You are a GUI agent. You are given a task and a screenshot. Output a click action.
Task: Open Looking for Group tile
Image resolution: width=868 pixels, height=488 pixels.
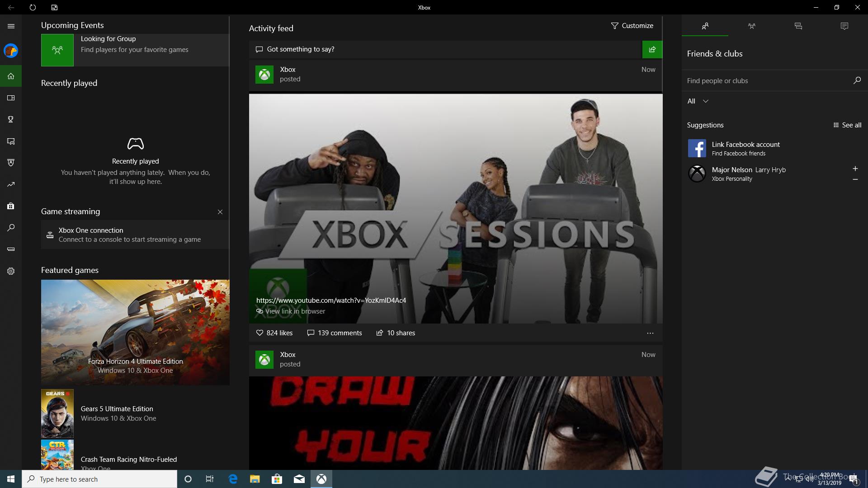(135, 50)
